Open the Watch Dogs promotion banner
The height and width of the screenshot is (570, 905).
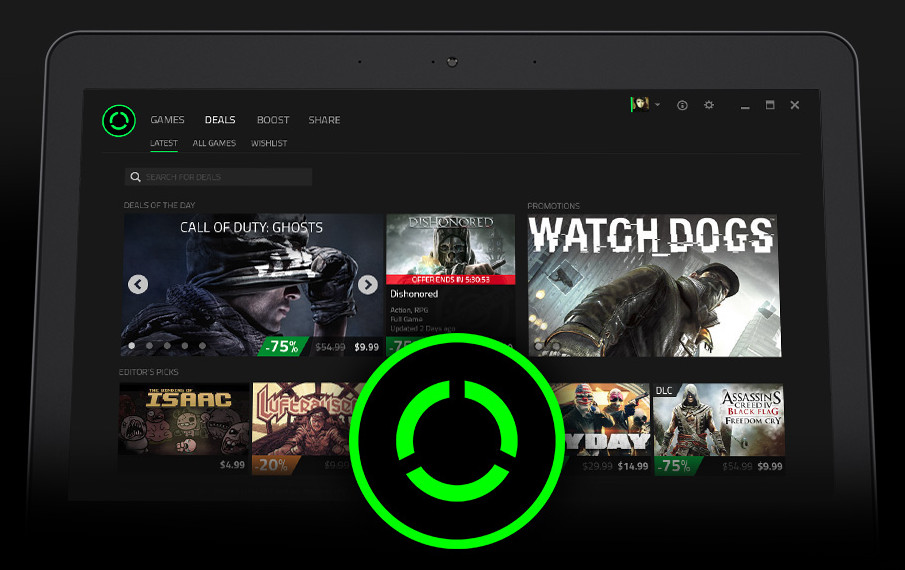tap(654, 284)
